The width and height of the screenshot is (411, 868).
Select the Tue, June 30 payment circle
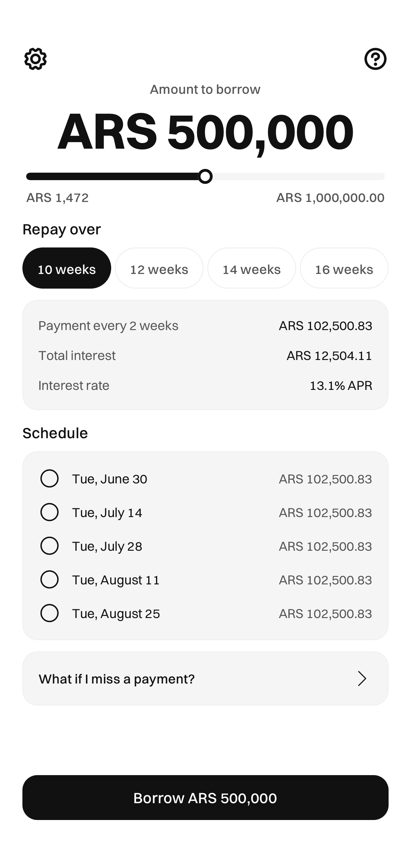pyautogui.click(x=50, y=478)
